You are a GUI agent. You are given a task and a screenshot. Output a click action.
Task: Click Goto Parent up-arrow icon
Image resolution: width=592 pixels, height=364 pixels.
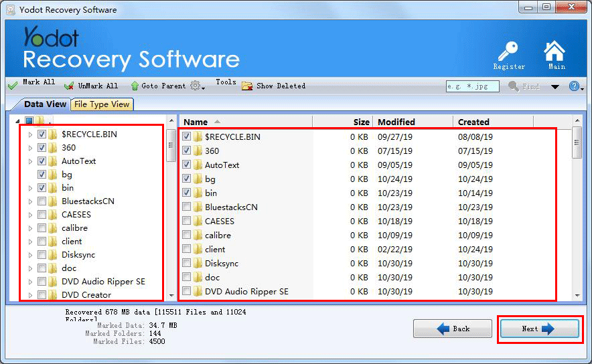click(x=134, y=86)
